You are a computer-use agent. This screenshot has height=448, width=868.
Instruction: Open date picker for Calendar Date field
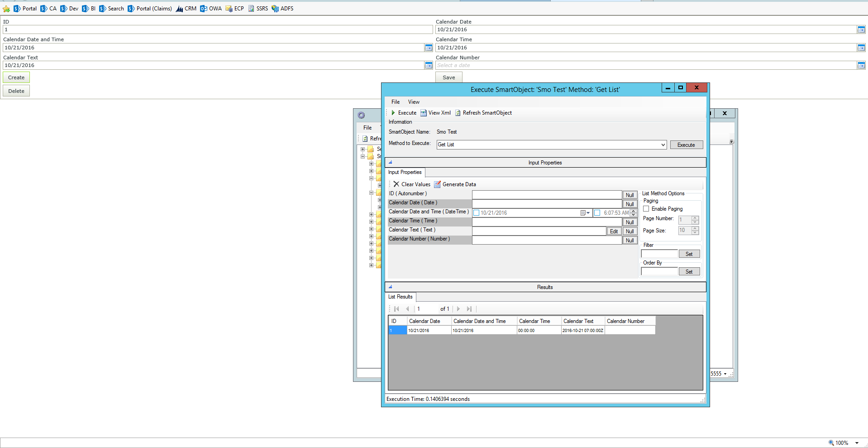(x=861, y=29)
